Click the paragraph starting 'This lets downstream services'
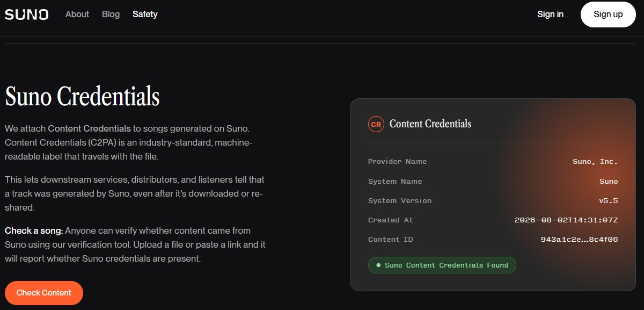This screenshot has height=310, width=644. (135, 193)
